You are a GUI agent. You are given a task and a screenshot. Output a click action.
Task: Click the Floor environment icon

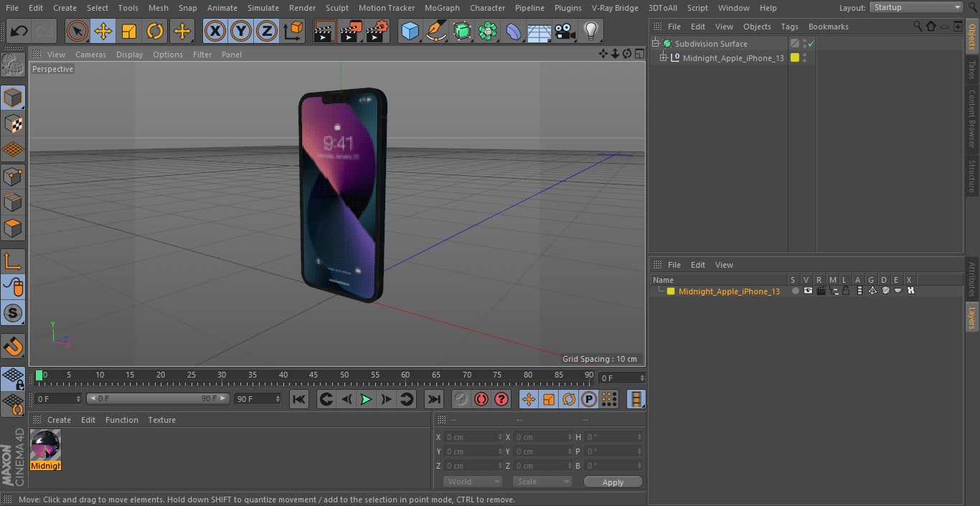click(540, 31)
